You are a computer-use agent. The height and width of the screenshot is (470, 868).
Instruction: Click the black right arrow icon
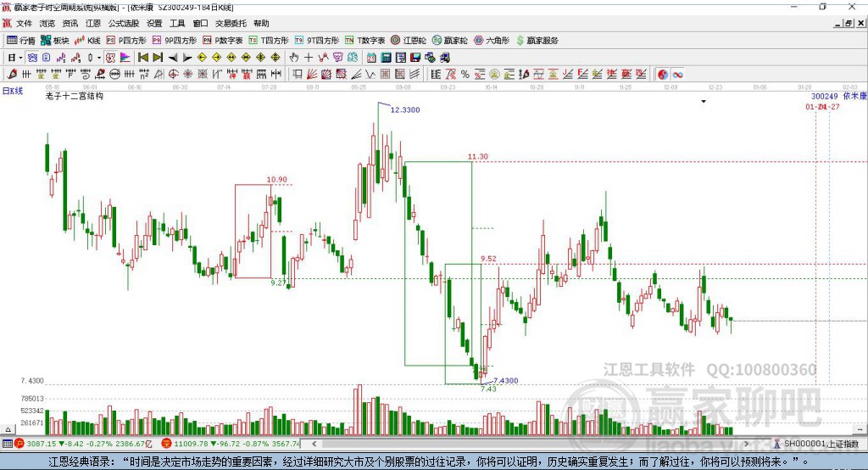(187, 58)
